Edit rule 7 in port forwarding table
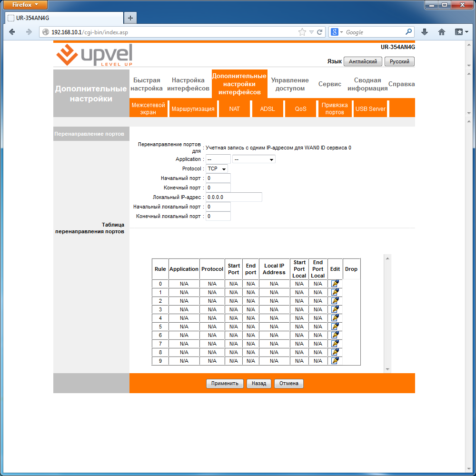476x476 pixels. (335, 343)
